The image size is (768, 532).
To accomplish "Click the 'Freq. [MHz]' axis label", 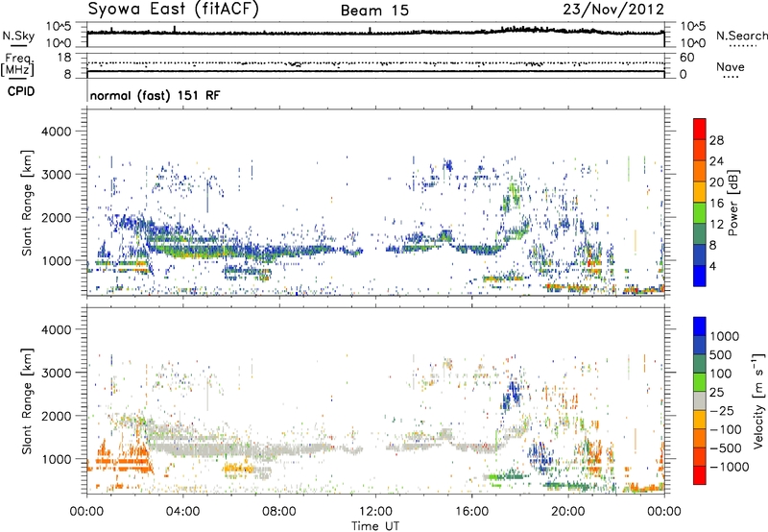I will (x=17, y=65).
